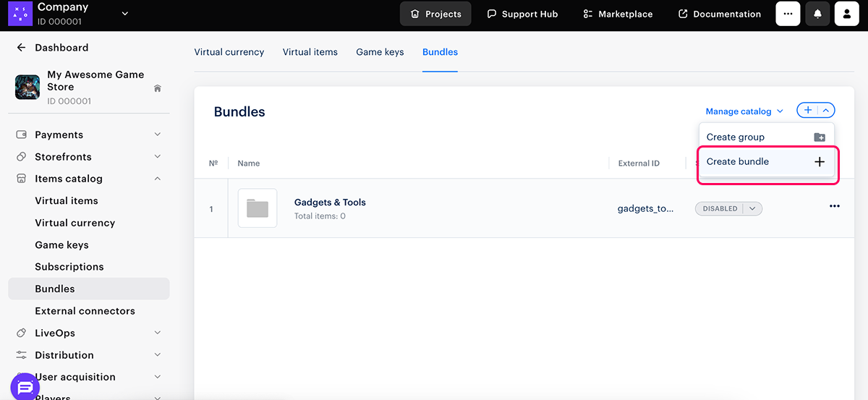The height and width of the screenshot is (400, 868).
Task: Switch to the Virtual currency tab
Action: click(x=229, y=52)
